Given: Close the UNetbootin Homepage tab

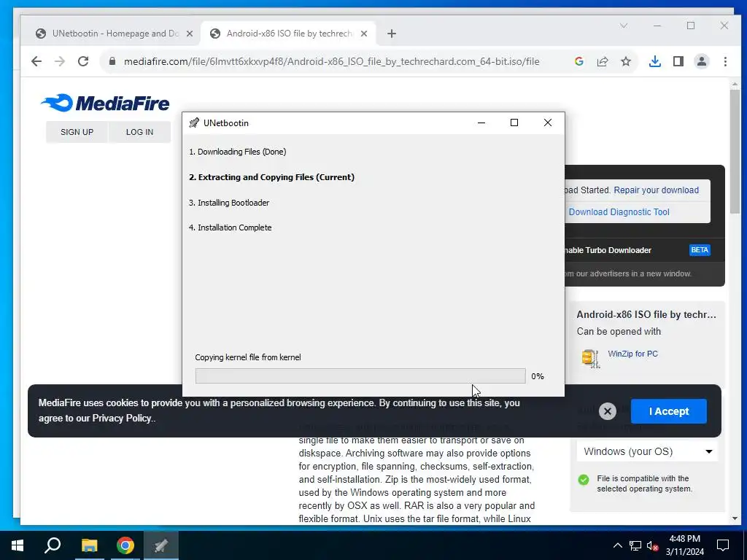Looking at the screenshot, I should coord(190,34).
